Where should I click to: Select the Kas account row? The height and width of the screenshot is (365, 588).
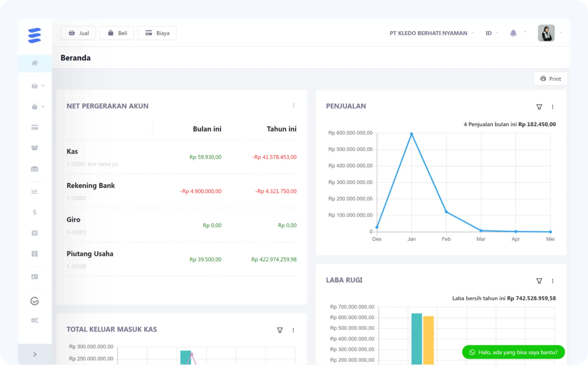click(x=182, y=157)
